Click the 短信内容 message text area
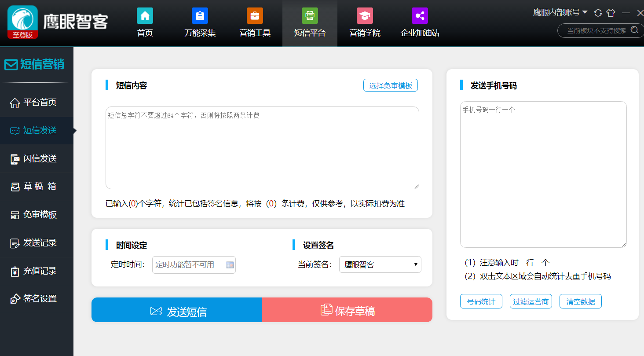The image size is (644, 356). 262,148
